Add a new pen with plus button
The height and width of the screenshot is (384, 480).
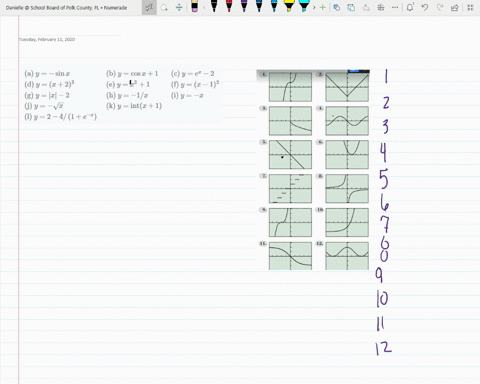(x=322, y=7)
